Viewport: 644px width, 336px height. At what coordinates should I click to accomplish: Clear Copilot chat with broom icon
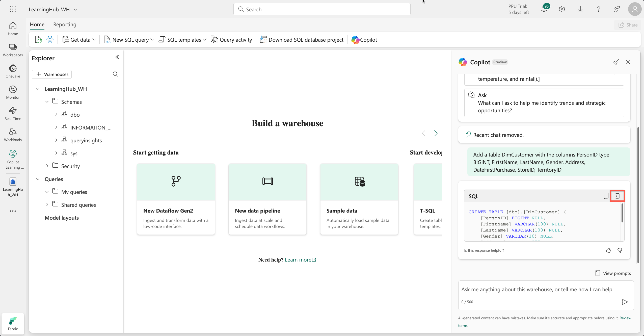click(616, 62)
